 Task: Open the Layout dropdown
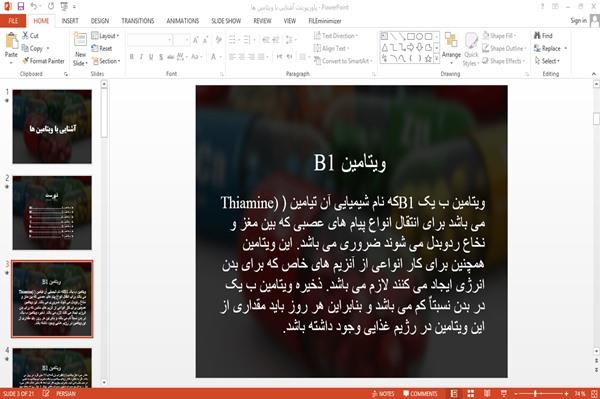105,36
